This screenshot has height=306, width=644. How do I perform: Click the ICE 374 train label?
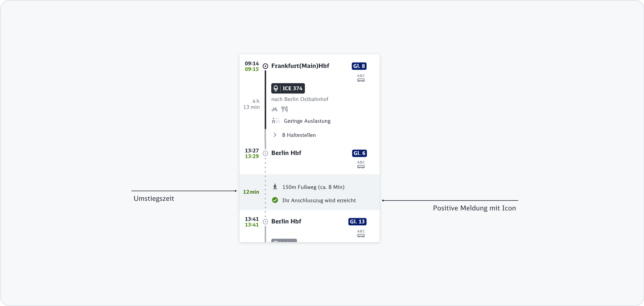tap(292, 89)
